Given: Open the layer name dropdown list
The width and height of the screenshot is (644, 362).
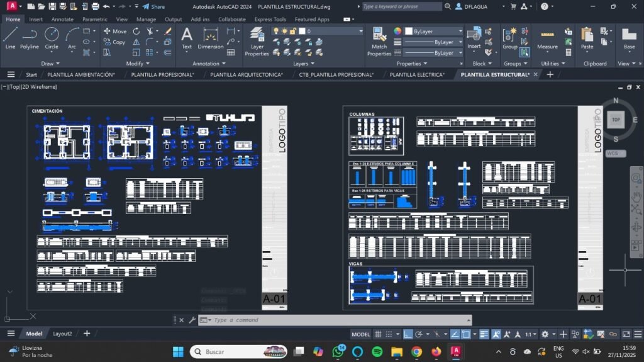Looking at the screenshot, I should pyautogui.click(x=333, y=31).
